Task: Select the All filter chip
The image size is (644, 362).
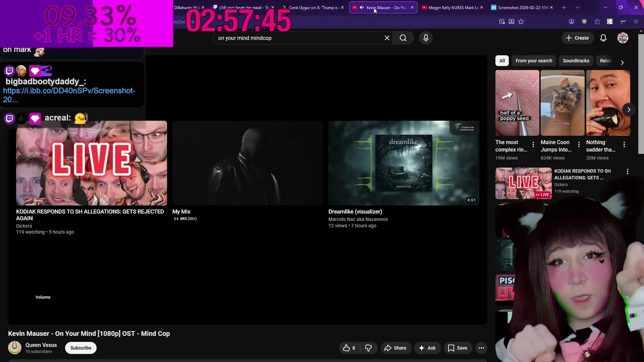Action: pyautogui.click(x=502, y=61)
